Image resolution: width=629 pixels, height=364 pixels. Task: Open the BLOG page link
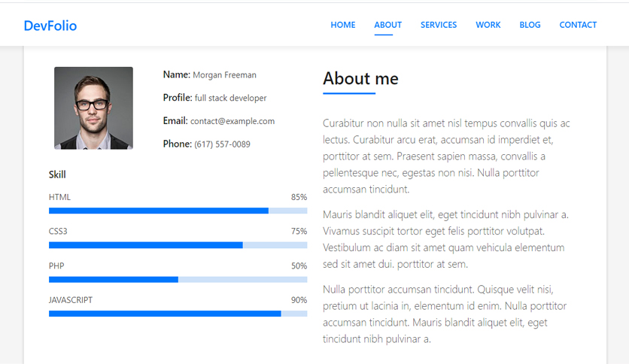[530, 25]
